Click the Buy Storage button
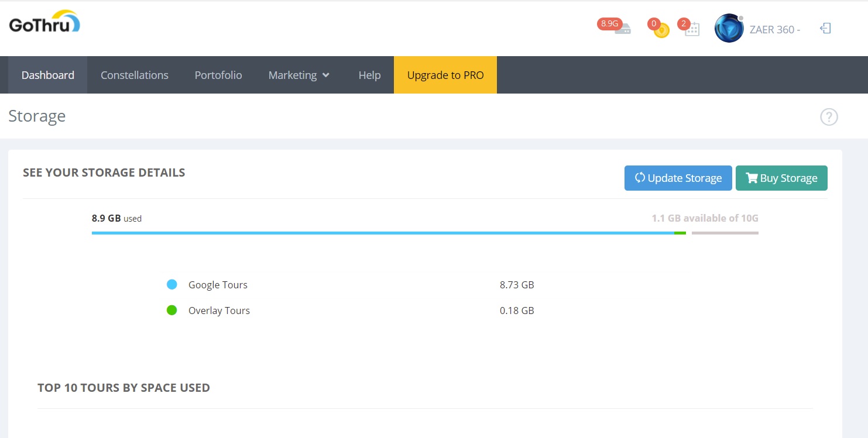Image resolution: width=868 pixels, height=438 pixels. [781, 178]
